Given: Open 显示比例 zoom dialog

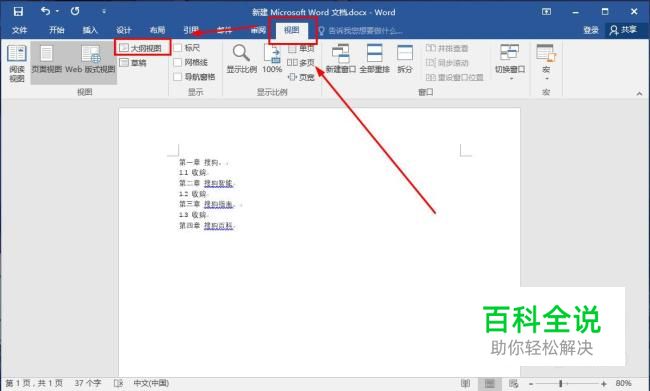Looking at the screenshot, I should click(241, 59).
